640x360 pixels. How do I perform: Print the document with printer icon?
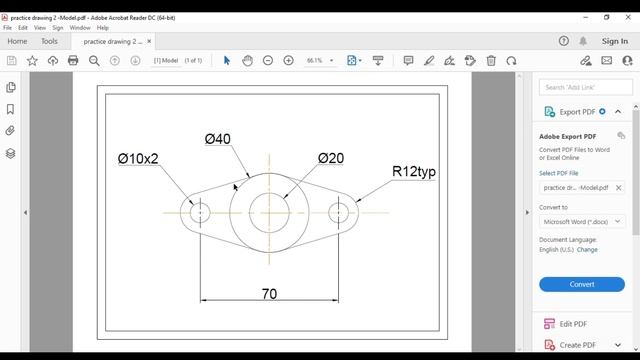73,61
